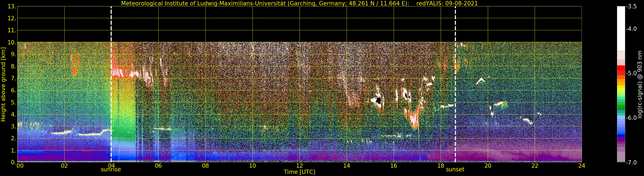644x176 pixels.
Task: Click the '-5.0' colorbar tick label
Action: (631, 73)
